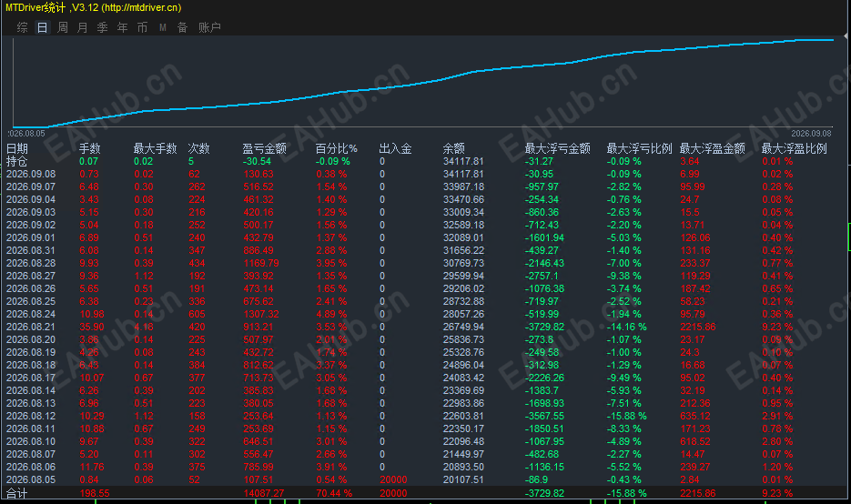
Task: Select the 2026.08.11 date row
Action: [423, 429]
